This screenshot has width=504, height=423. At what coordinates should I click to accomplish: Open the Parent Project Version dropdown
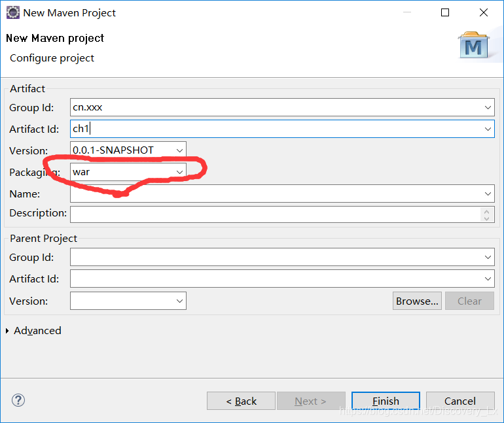click(179, 301)
